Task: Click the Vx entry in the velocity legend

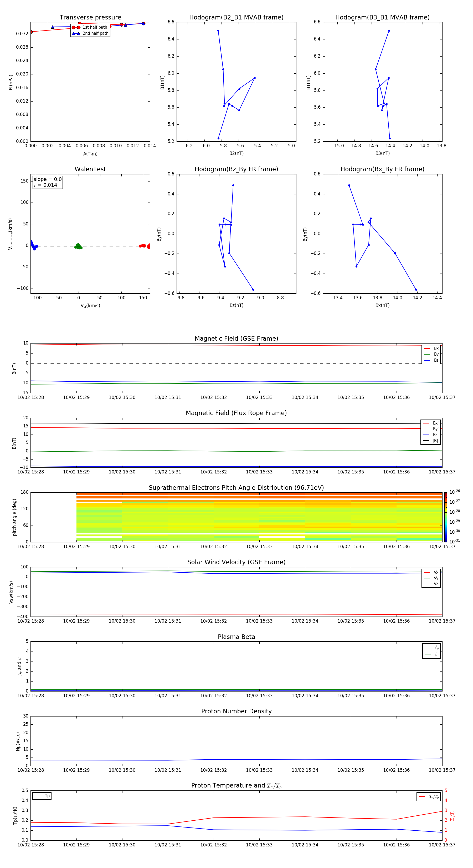Action: pyautogui.click(x=431, y=572)
